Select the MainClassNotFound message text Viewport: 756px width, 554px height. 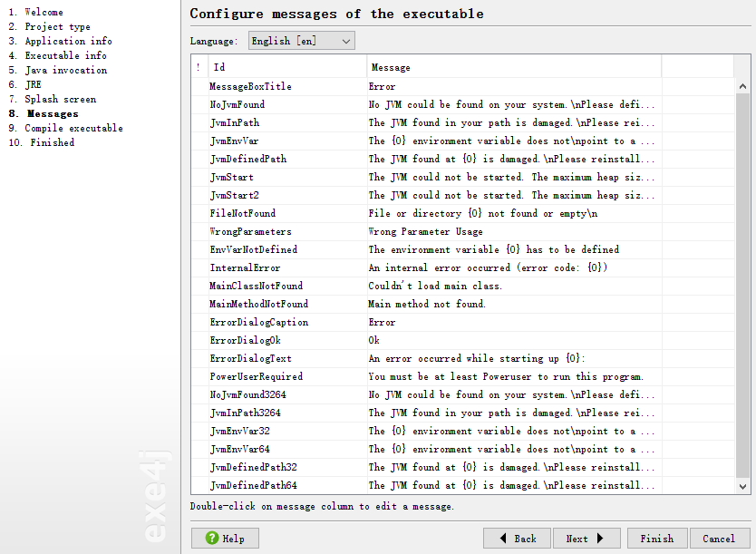click(435, 286)
